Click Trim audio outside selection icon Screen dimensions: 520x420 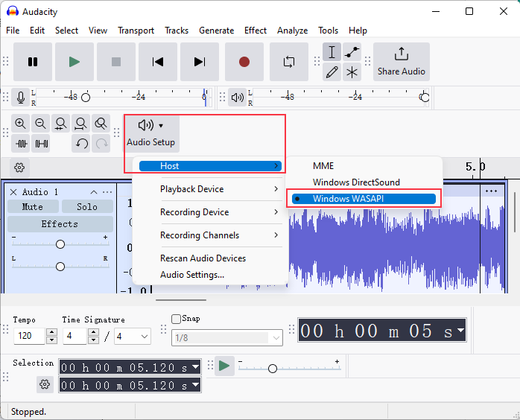point(21,144)
